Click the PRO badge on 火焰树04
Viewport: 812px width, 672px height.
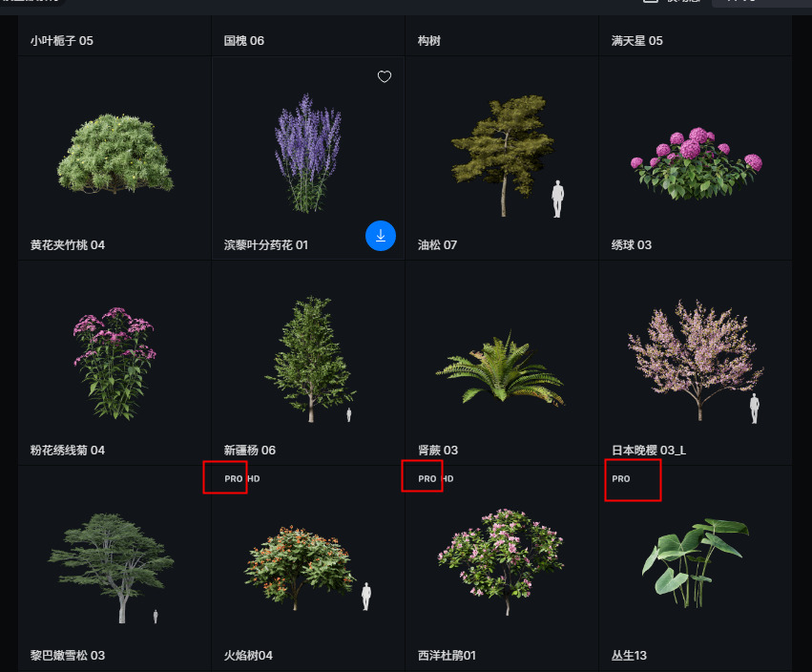tap(233, 479)
